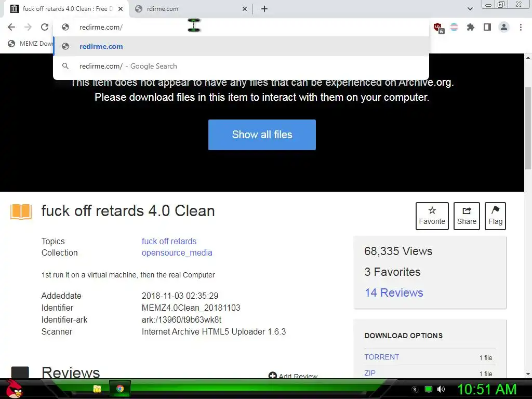532x399 pixels.
Task: Open the volume speaker tray icon
Action: coord(441,389)
